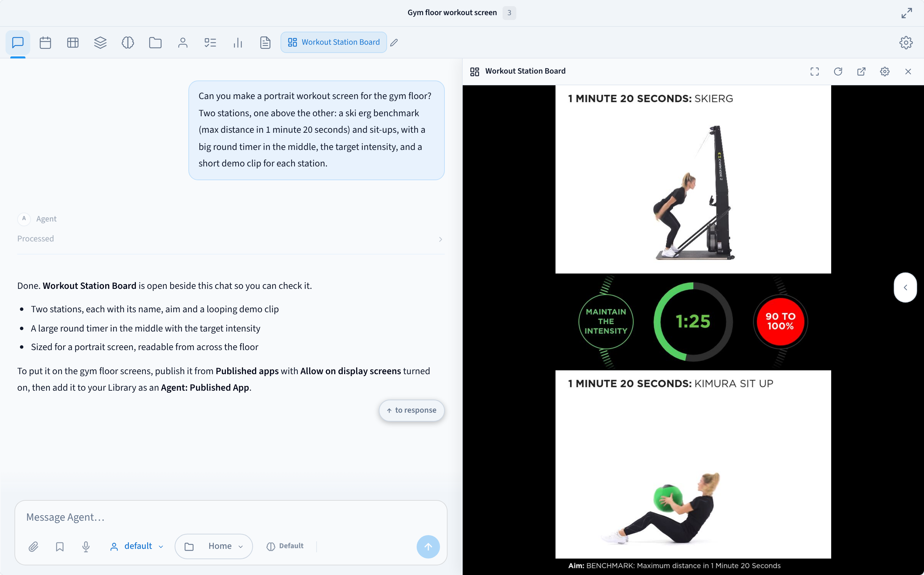The height and width of the screenshot is (575, 924).
Task: Attach a file with the paperclip icon
Action: click(33, 546)
